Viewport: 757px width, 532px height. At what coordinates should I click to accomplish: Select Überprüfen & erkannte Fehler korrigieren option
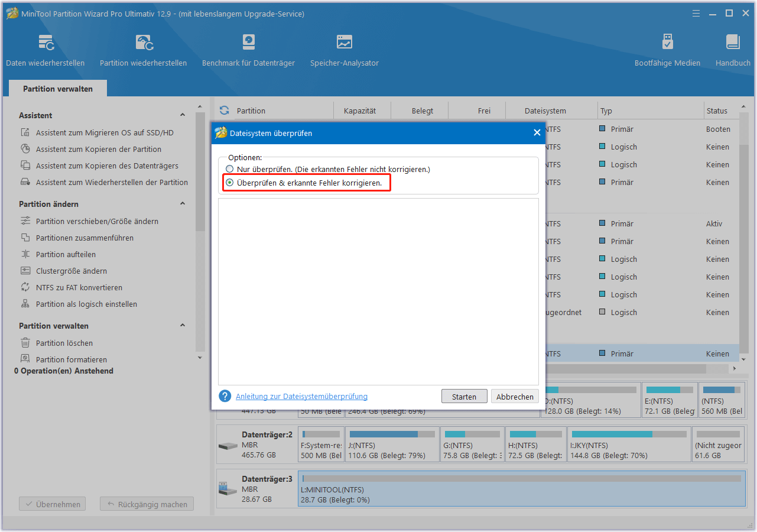[x=230, y=183]
